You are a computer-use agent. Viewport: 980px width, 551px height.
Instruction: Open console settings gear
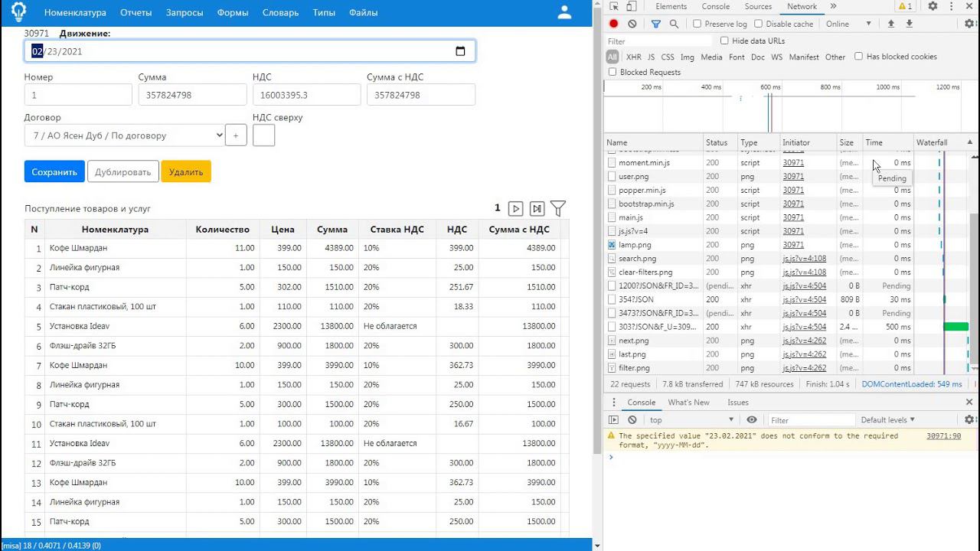pyautogui.click(x=969, y=420)
